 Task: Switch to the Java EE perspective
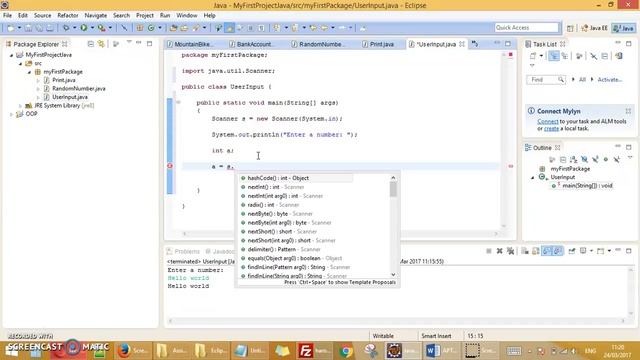tap(595, 28)
